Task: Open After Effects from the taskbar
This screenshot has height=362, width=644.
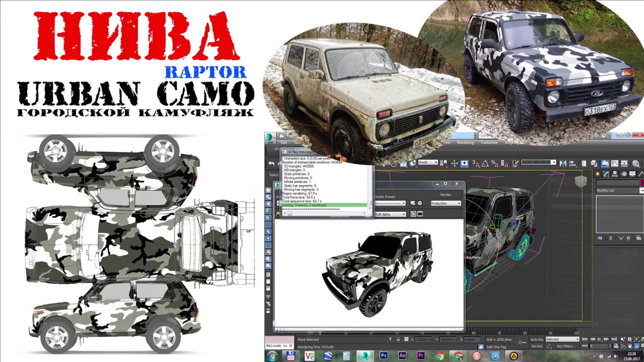Action: [402, 356]
